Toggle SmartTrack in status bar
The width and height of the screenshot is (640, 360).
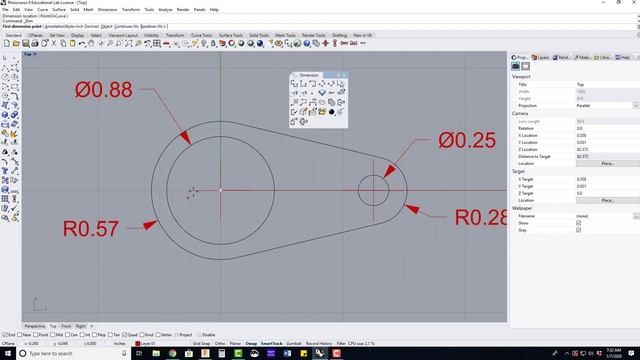(x=271, y=344)
